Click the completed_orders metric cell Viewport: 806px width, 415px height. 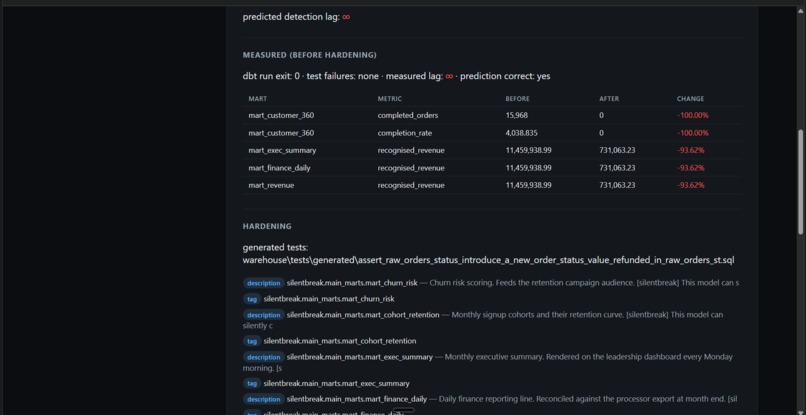408,115
